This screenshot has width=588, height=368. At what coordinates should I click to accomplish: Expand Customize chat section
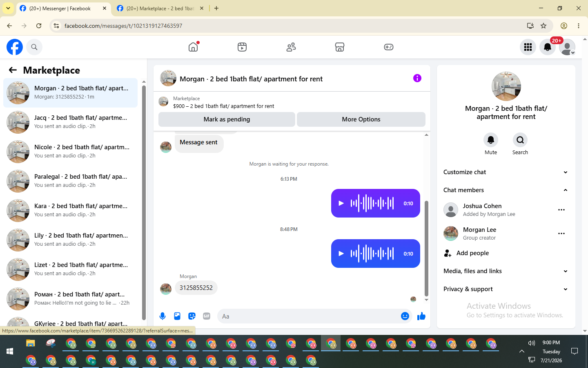(x=506, y=172)
